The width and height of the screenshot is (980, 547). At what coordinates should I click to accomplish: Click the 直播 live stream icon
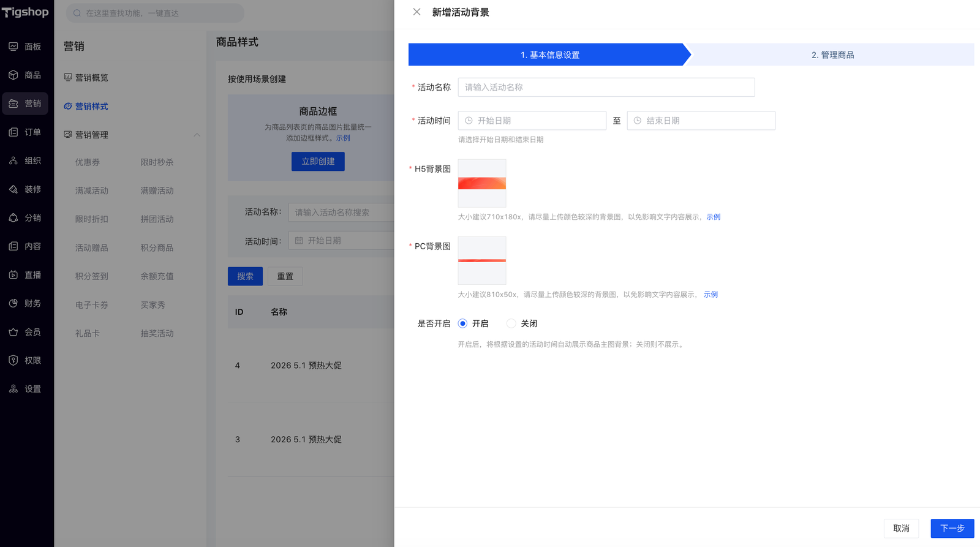13,275
